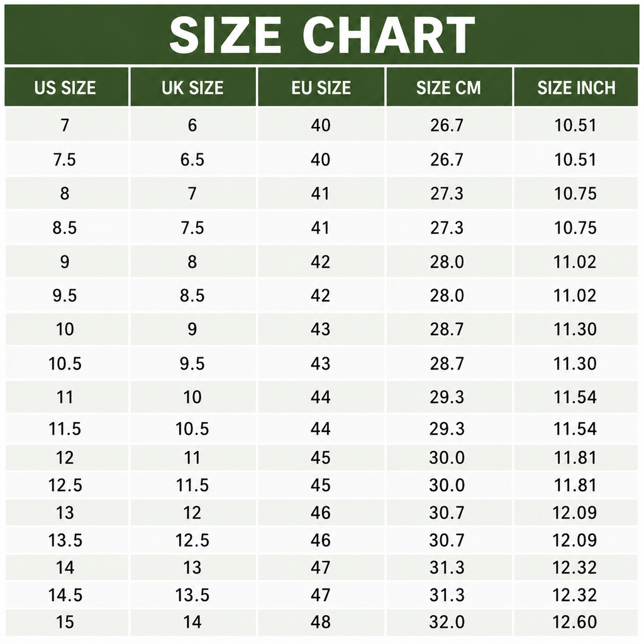Click the SIZE INCH column header
Screen dimensions: 644x644
(576, 87)
